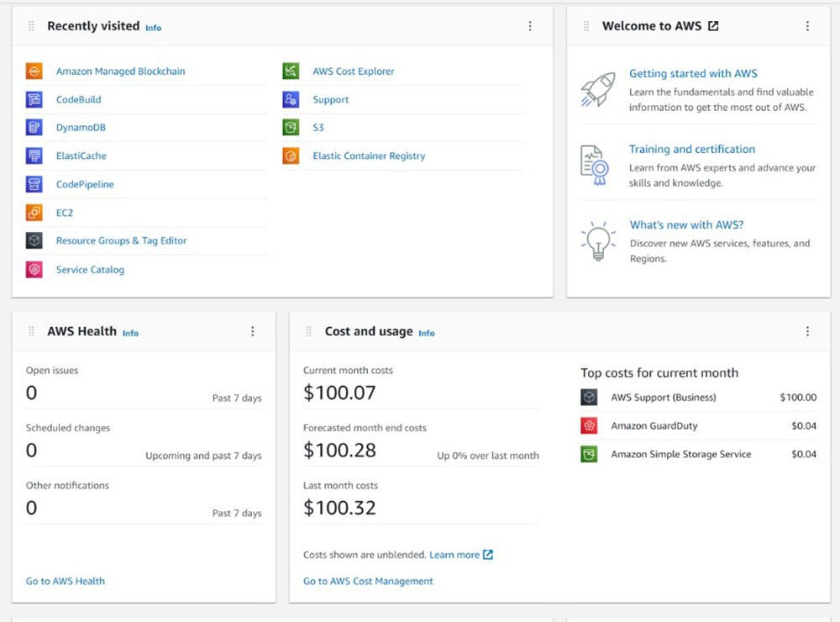The height and width of the screenshot is (622, 840).
Task: Click the S3 bucket icon
Action: 291,127
